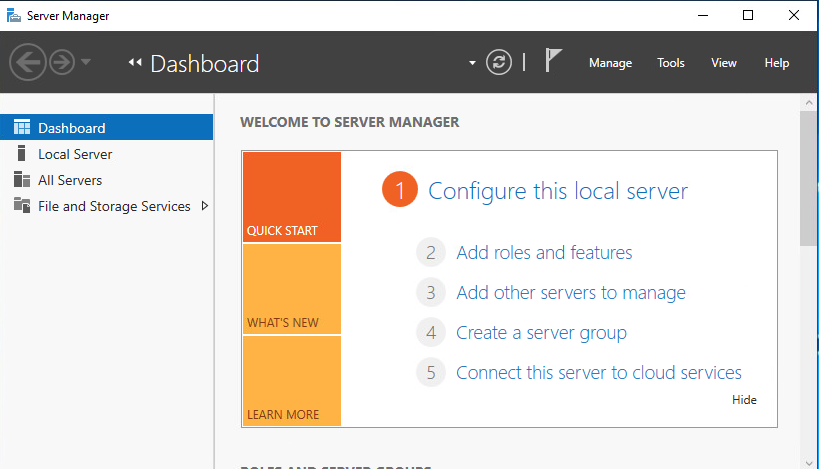The height and width of the screenshot is (469, 819).
Task: Expand the File and Storage Services arrow
Action: [205, 206]
